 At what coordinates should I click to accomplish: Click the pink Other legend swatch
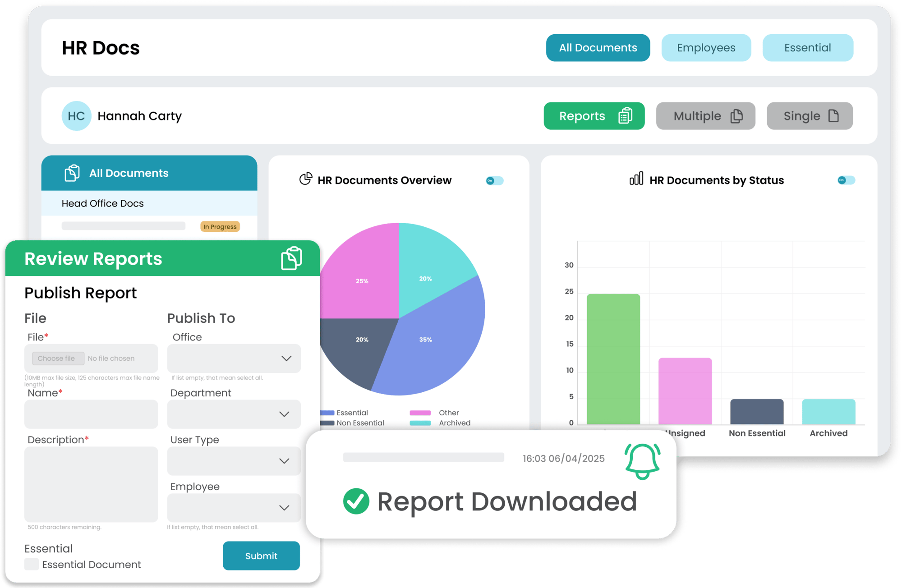pos(420,413)
